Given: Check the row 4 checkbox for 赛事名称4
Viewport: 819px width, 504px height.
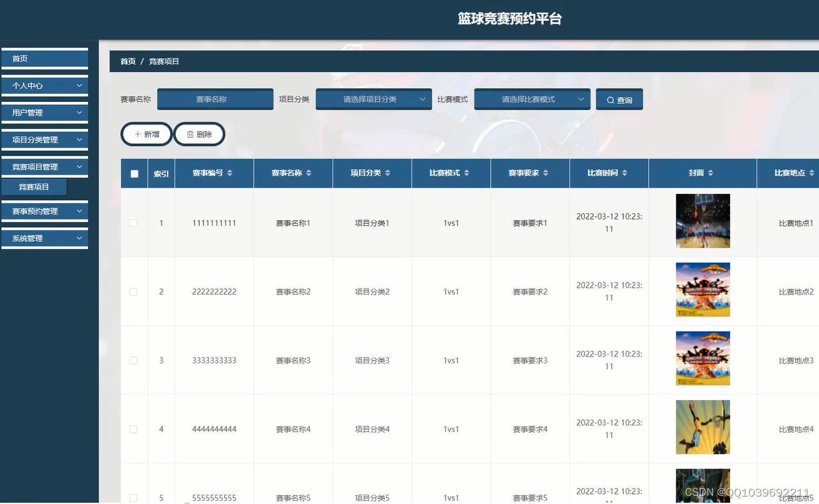Looking at the screenshot, I should click(133, 430).
